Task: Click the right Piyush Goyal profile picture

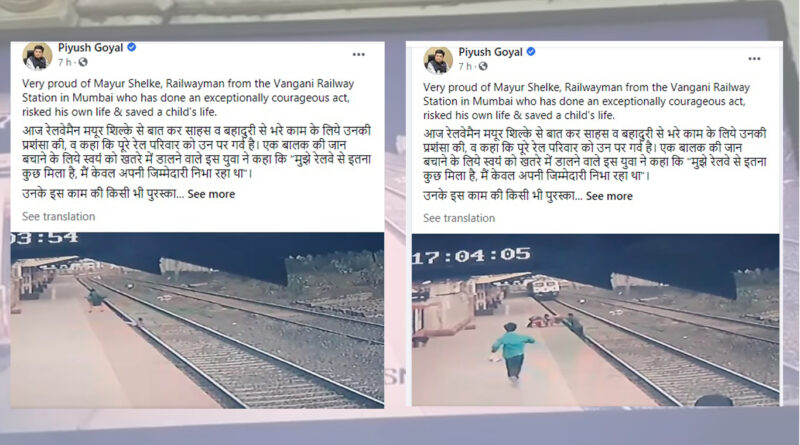Action: click(438, 60)
